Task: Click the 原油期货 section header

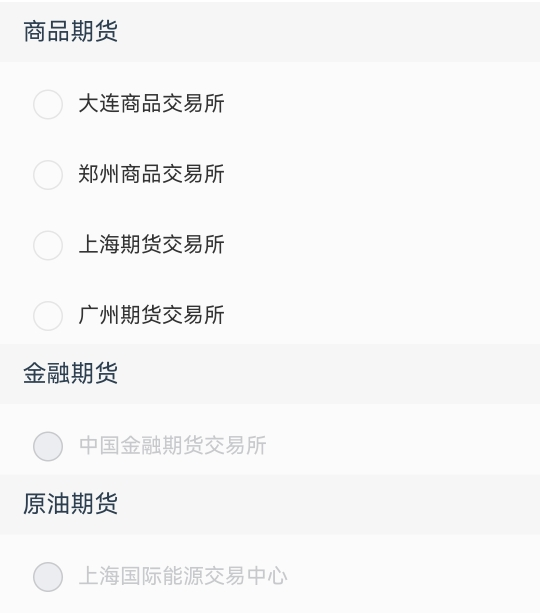Action: [270, 504]
